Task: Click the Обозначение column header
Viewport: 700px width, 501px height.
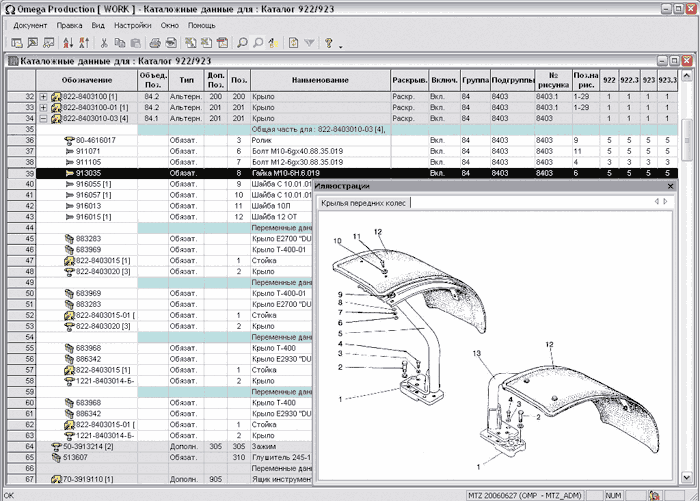Action: click(87, 80)
